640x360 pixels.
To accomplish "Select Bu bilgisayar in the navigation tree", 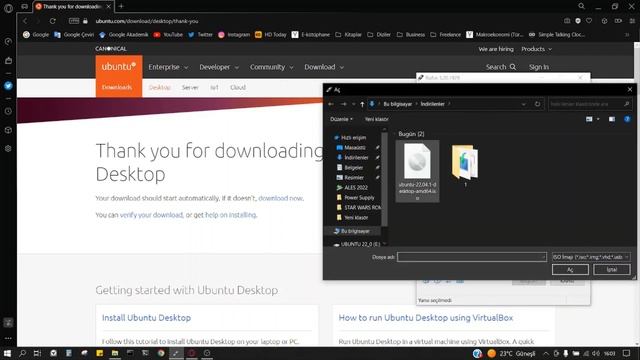I will pyautogui.click(x=355, y=231).
